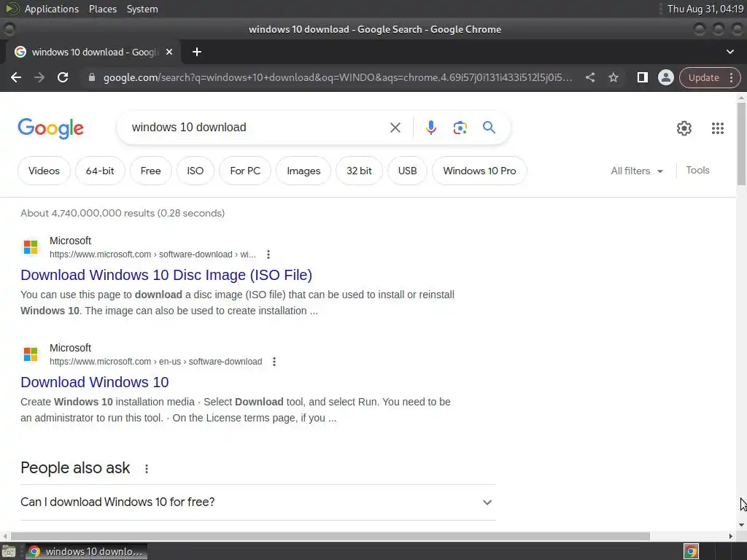This screenshot has width=747, height=560.
Task: Filter results by Videos
Action: [x=44, y=171]
